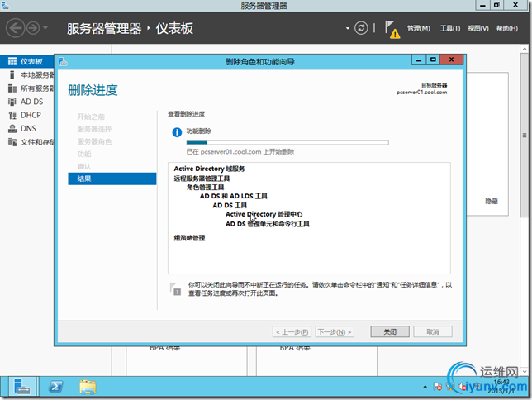Minimize the 删除角色和功能向导 window
This screenshot has height=400, width=532.
click(x=419, y=60)
